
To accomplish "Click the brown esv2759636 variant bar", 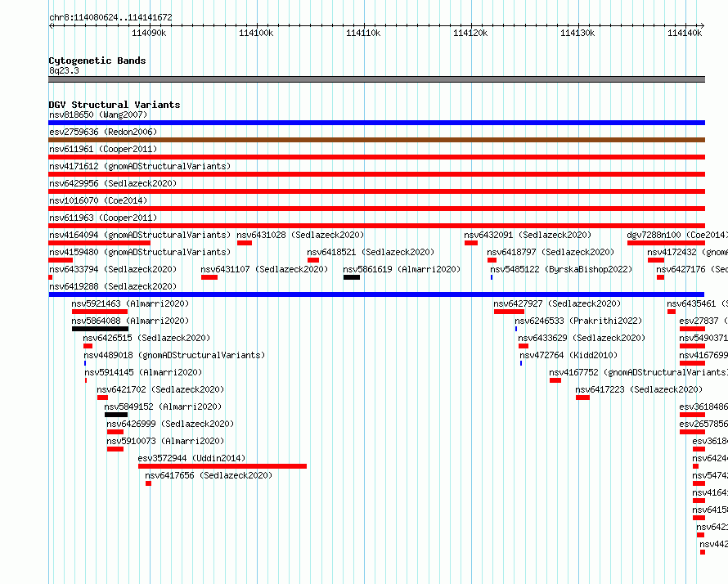I will [376, 140].
